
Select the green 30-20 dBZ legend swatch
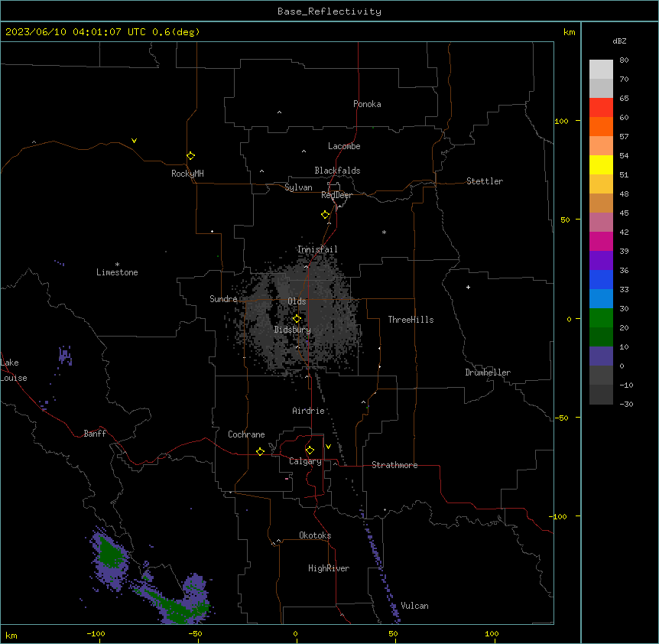point(601,318)
